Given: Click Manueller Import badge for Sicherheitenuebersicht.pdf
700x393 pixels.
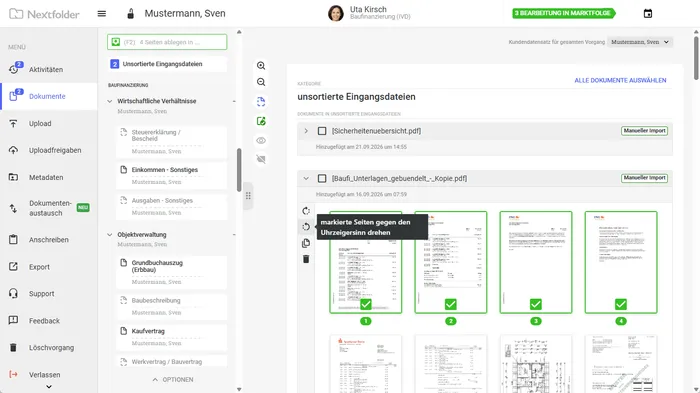Looking at the screenshot, I should [644, 131].
